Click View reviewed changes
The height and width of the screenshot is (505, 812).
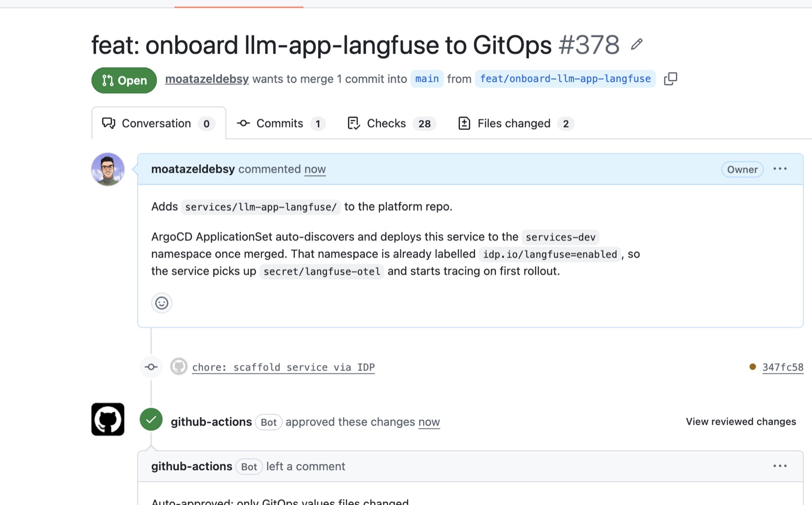(741, 421)
